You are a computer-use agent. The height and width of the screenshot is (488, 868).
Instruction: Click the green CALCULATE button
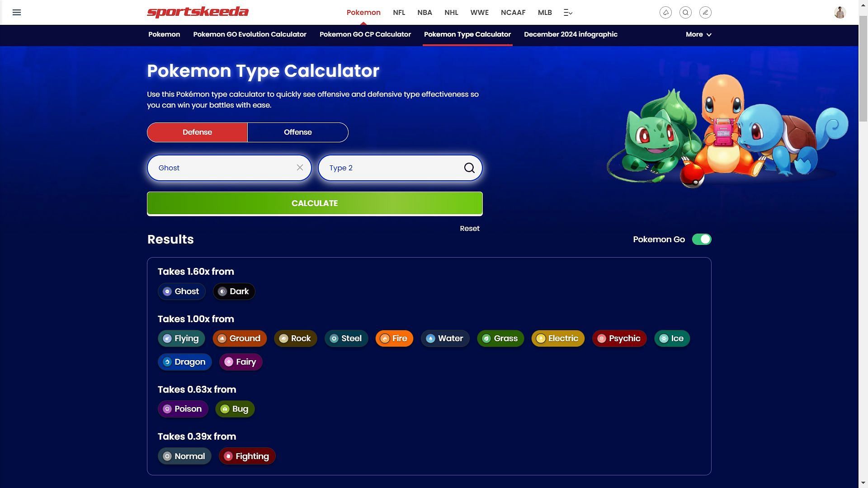click(315, 203)
